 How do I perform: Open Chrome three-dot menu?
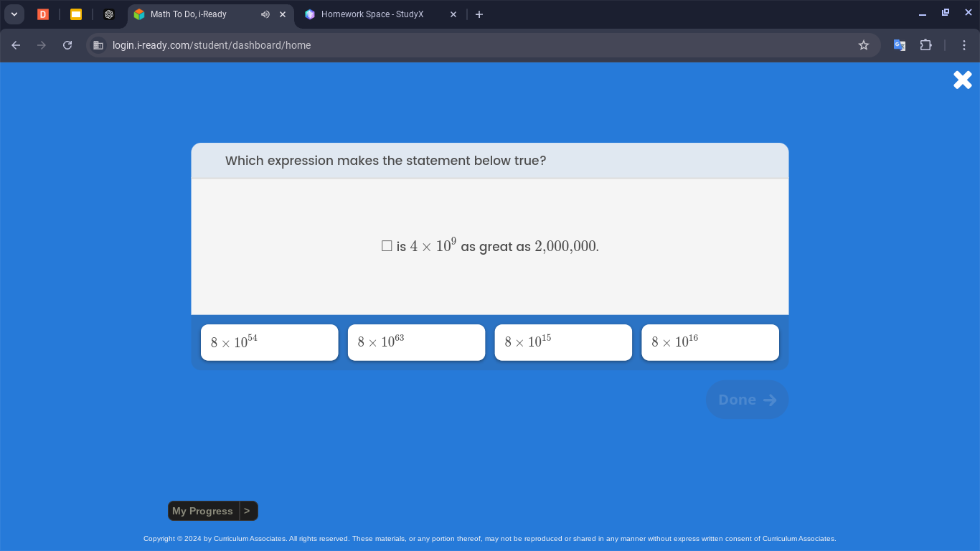965,45
